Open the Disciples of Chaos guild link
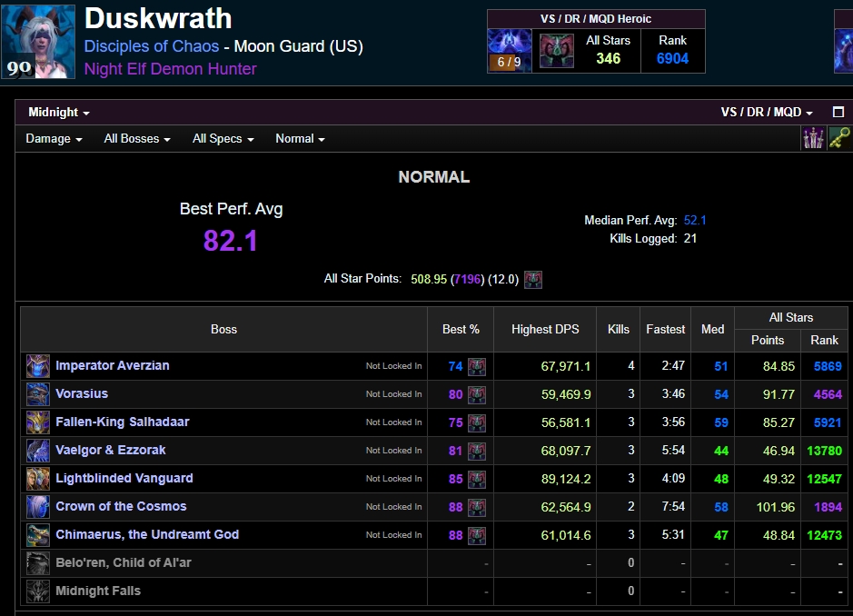 [x=151, y=46]
